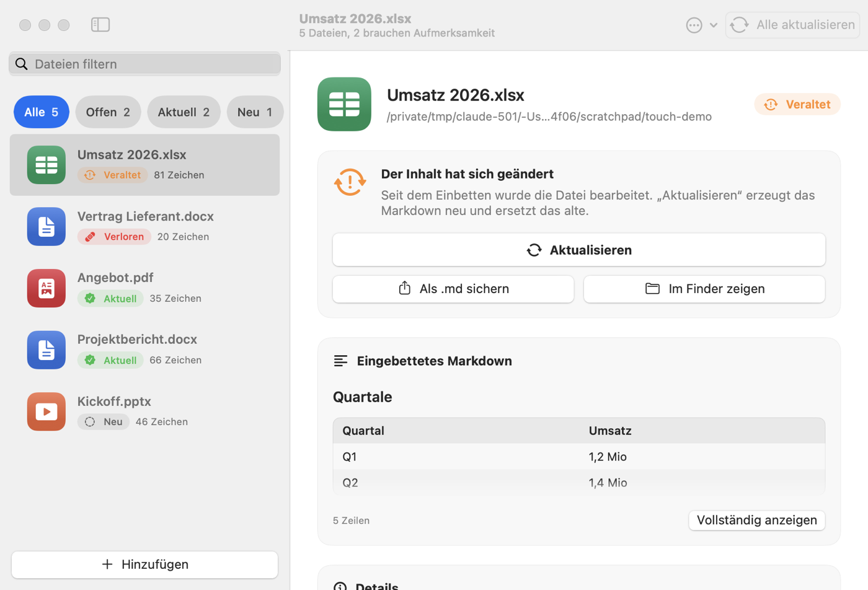Click the Alle aktualisieren button

[x=792, y=25]
